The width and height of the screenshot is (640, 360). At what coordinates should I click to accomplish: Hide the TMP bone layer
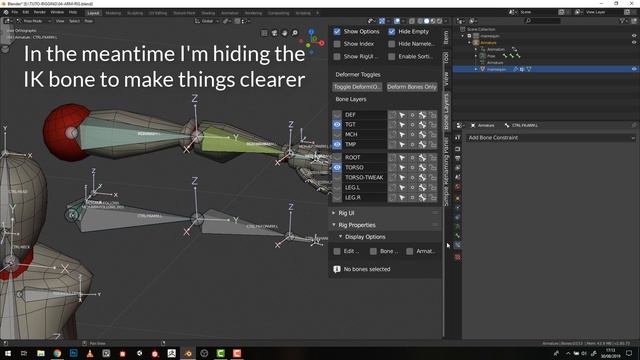point(337,144)
